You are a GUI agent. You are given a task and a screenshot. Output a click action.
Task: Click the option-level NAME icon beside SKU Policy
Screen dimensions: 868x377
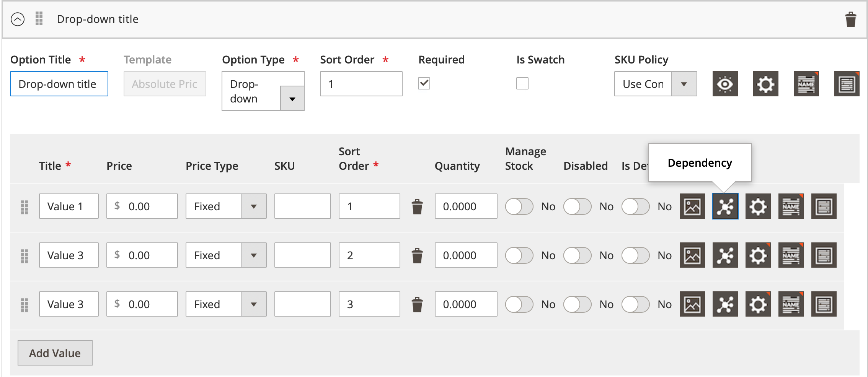tap(806, 84)
